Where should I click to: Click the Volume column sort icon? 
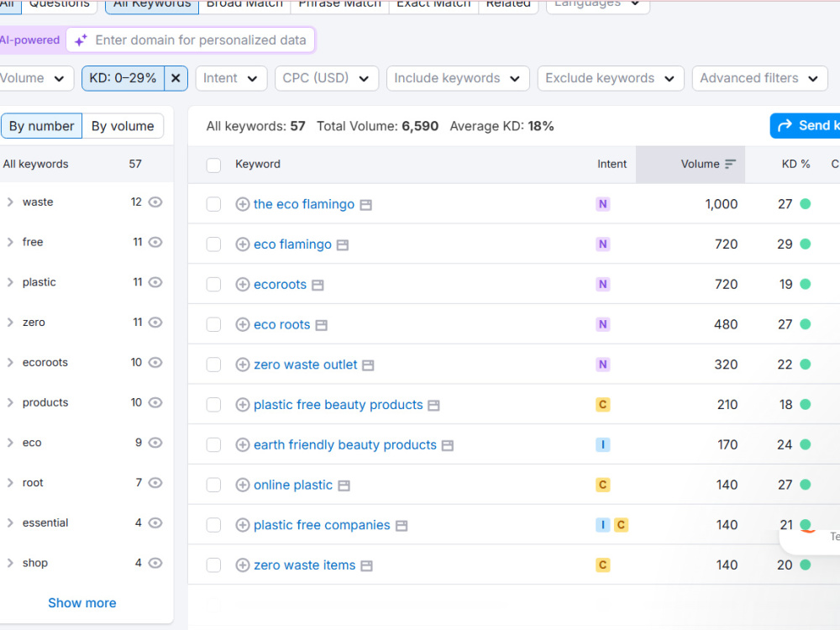coord(730,165)
